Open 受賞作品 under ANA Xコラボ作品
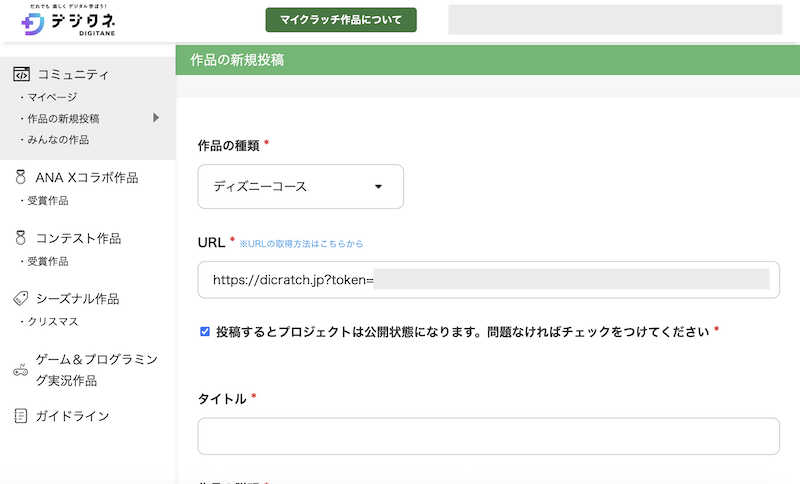The height and width of the screenshot is (484, 800). (47, 201)
